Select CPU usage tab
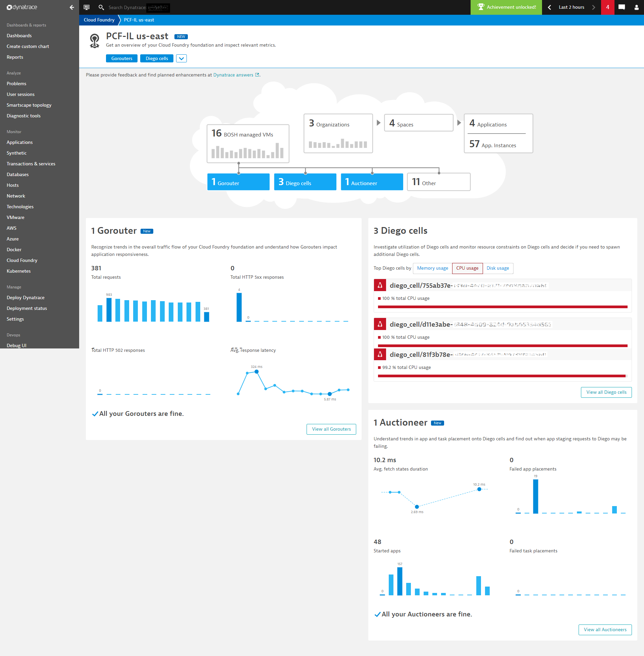644x656 pixels. [467, 268]
